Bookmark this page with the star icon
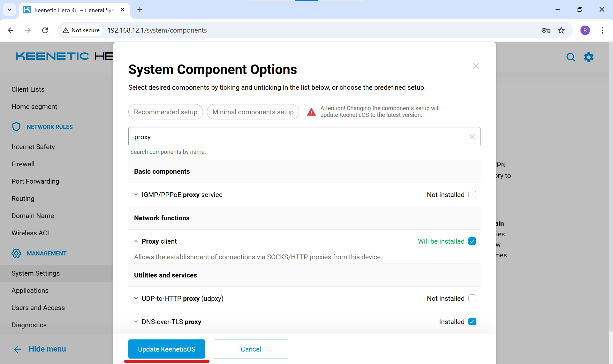This screenshot has height=364, width=613. point(561,30)
